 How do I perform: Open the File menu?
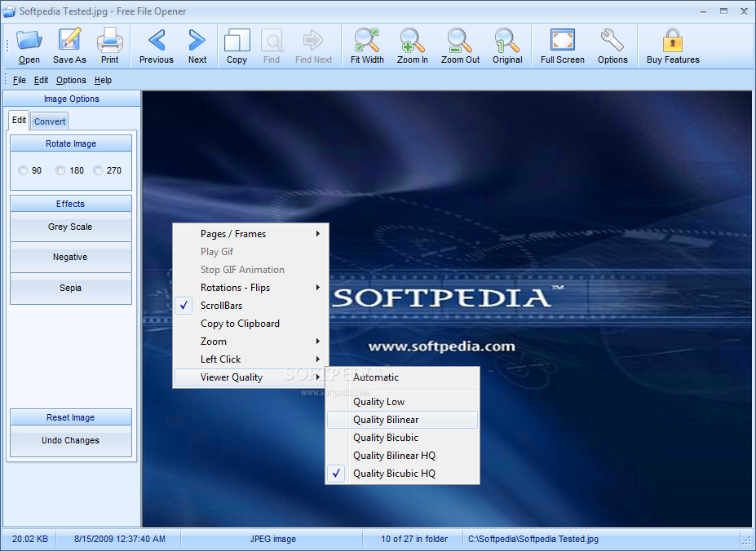coord(20,80)
